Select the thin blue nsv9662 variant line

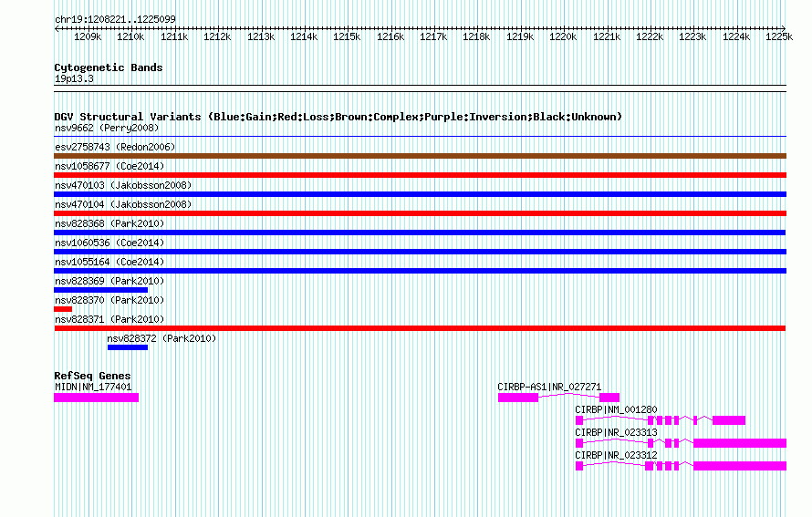420,137
